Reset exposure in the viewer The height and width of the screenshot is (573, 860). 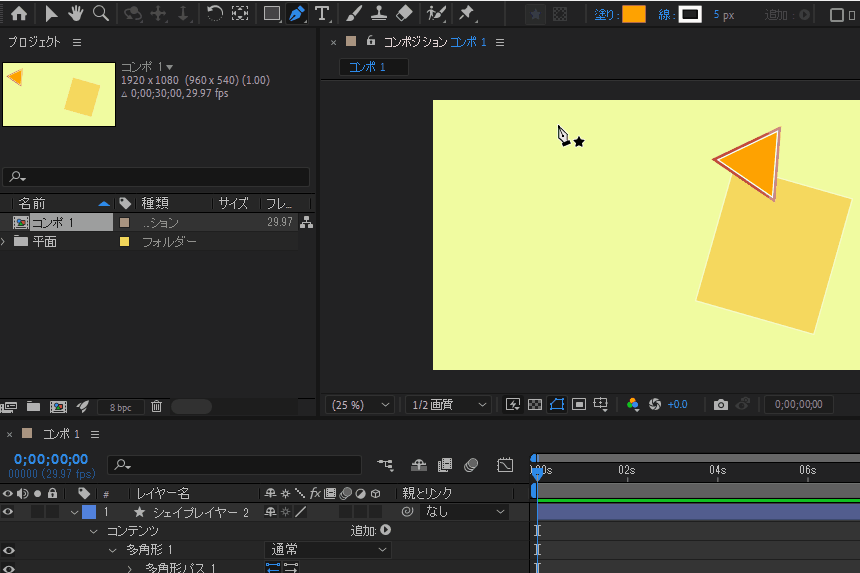pos(655,405)
